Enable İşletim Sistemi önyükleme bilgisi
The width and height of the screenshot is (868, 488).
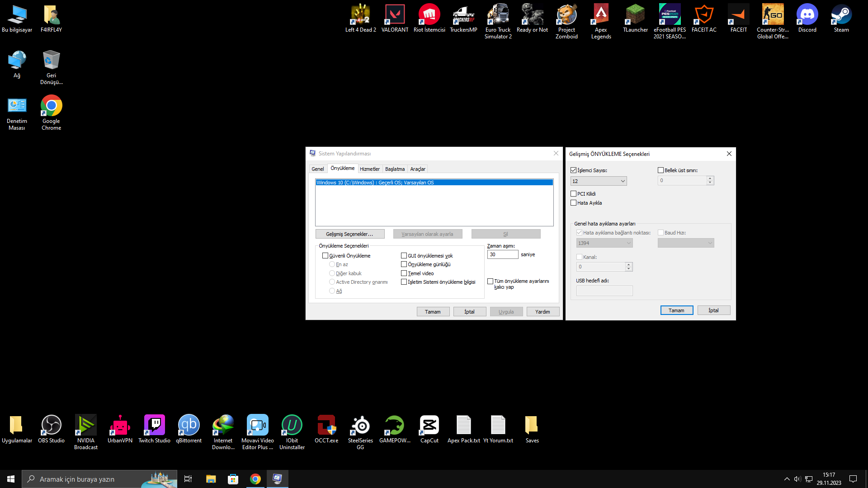click(404, 282)
